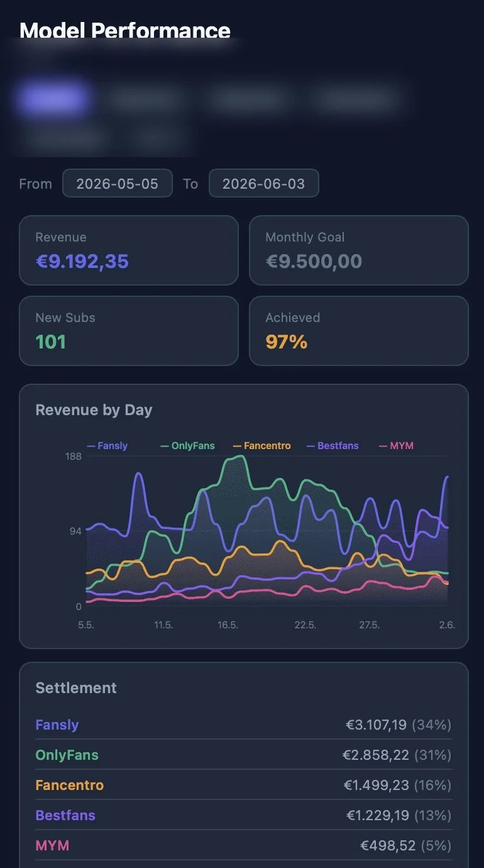
Task: Click the Revenue by Day heading
Action: click(x=94, y=410)
